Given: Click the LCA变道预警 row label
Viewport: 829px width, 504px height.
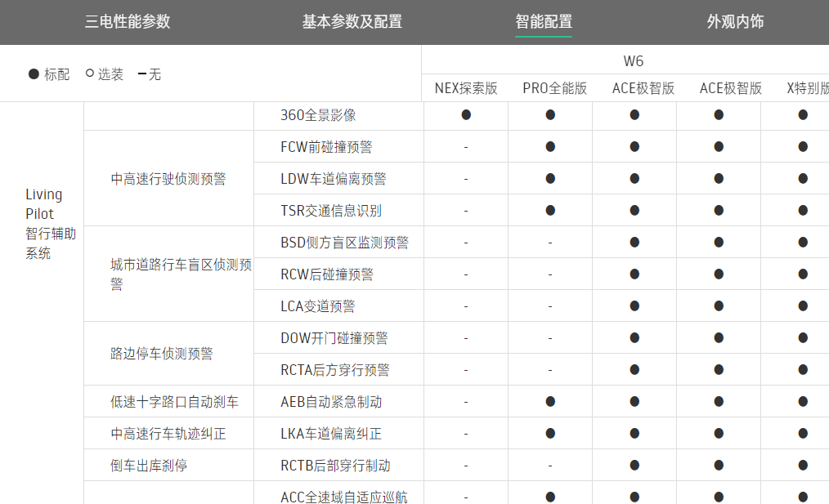Looking at the screenshot, I should pos(317,306).
